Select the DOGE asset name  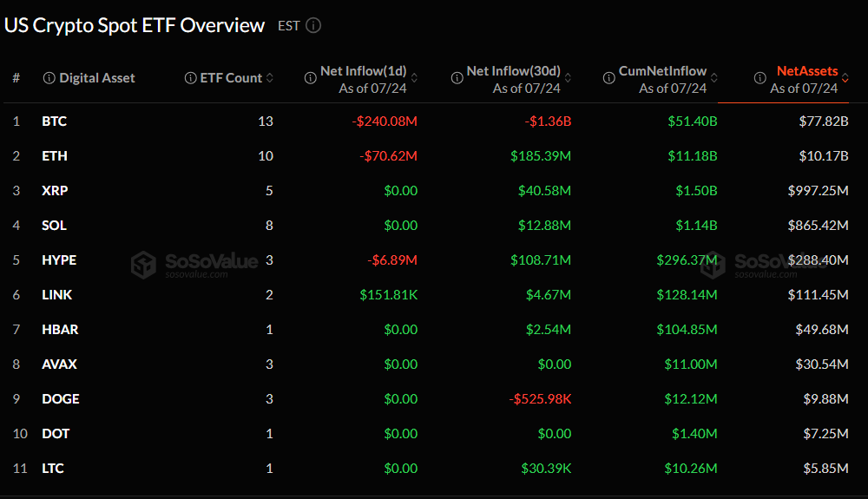click(61, 399)
